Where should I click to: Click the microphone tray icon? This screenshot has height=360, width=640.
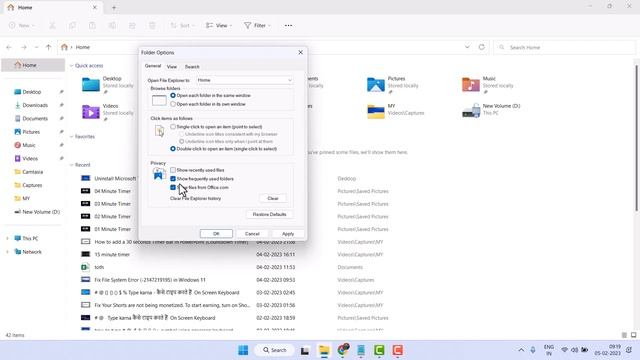tap(533, 350)
